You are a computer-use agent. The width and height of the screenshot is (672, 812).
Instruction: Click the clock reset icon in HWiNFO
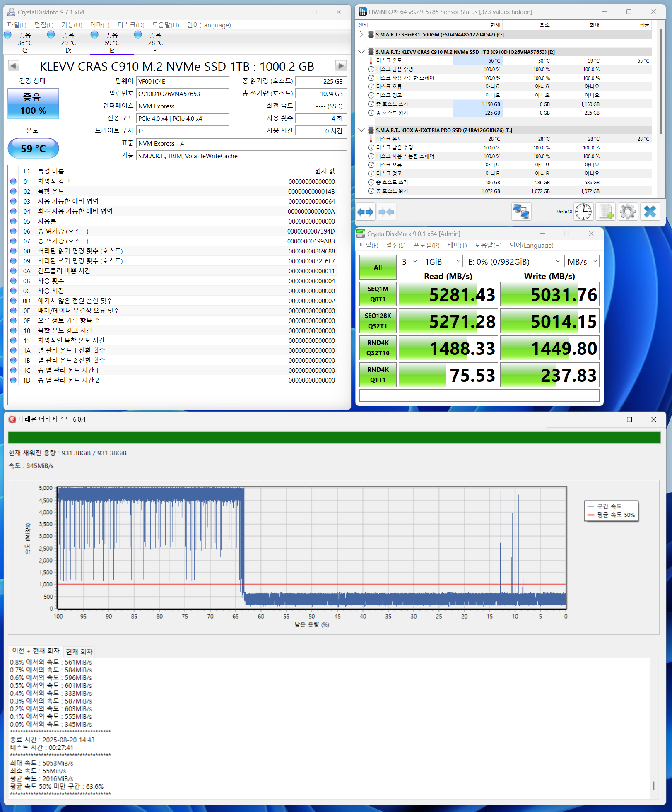583,212
